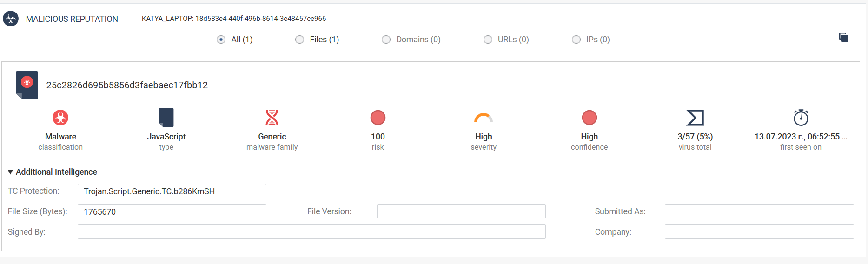Choose the URLs (0) radio option
The height and width of the screenshot is (264, 868).
tap(488, 40)
